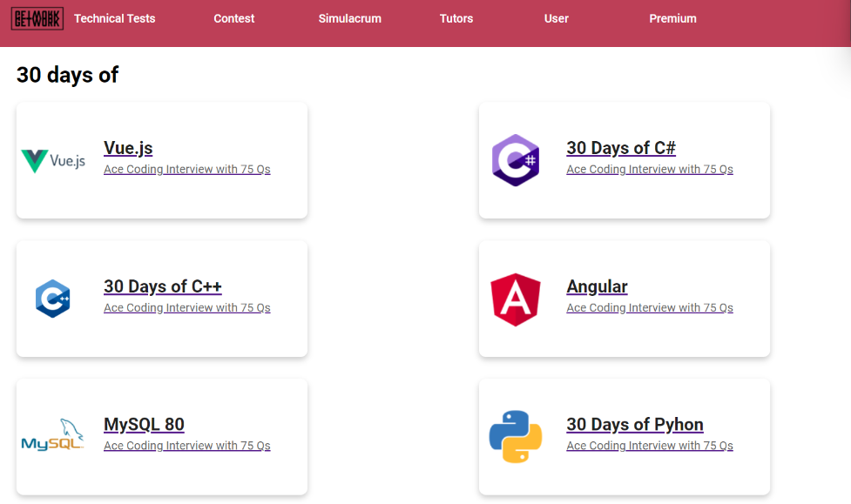This screenshot has width=851, height=504.
Task: Go to the Contest menu item
Action: click(x=234, y=18)
